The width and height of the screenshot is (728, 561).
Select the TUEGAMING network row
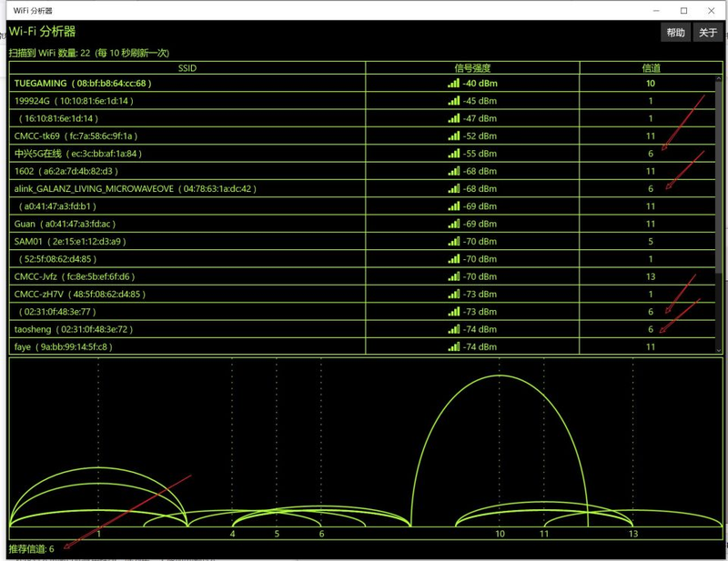pos(83,84)
